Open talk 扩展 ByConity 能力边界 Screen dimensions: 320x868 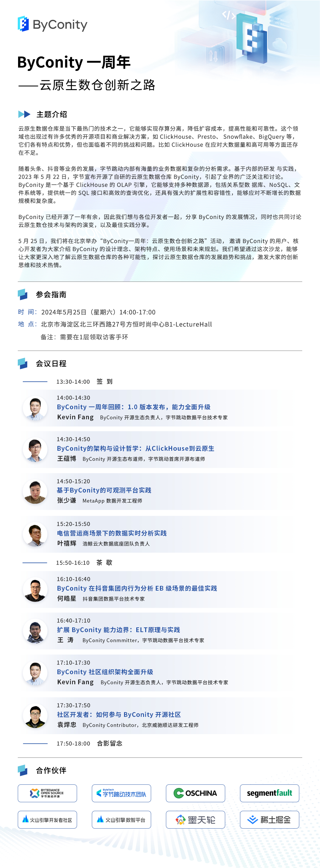(x=118, y=630)
